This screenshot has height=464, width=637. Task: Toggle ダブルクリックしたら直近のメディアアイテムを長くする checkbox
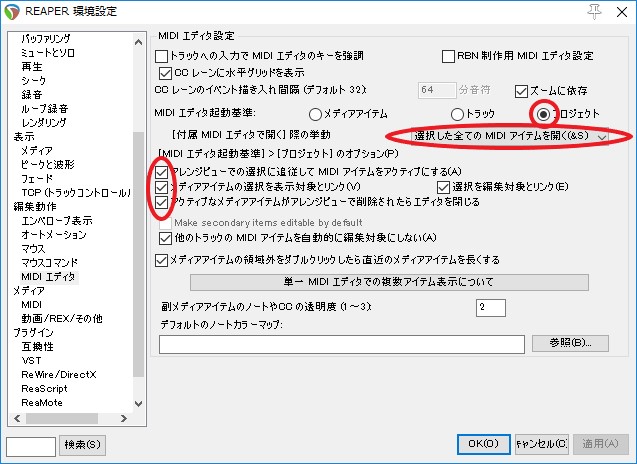pyautogui.click(x=161, y=260)
